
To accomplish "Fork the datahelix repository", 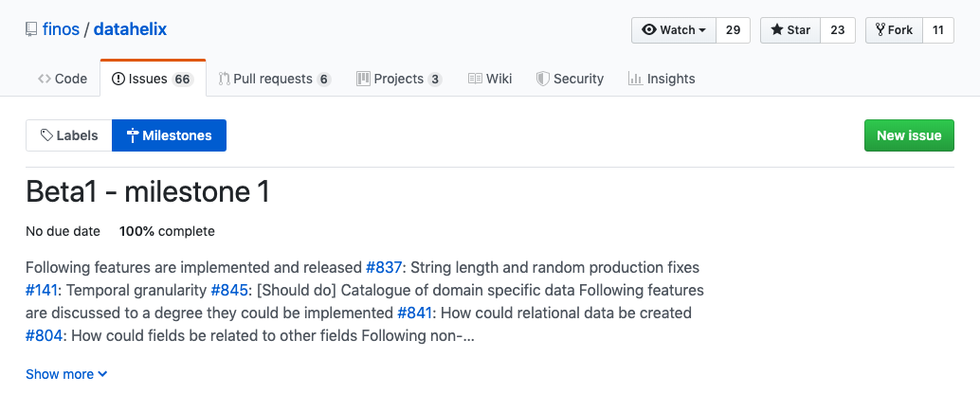I will click(895, 30).
